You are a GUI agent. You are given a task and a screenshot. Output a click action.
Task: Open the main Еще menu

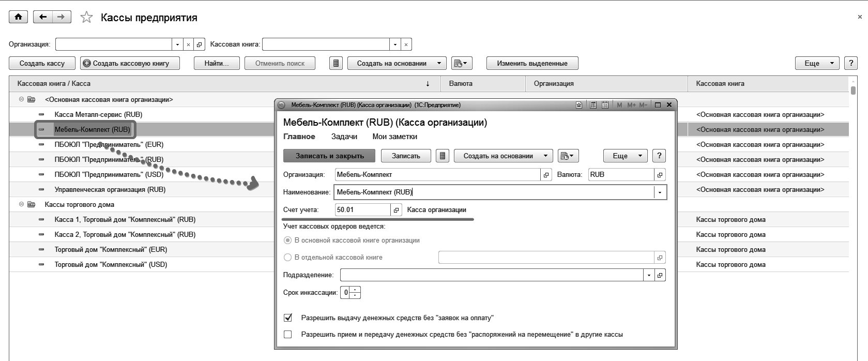click(817, 63)
